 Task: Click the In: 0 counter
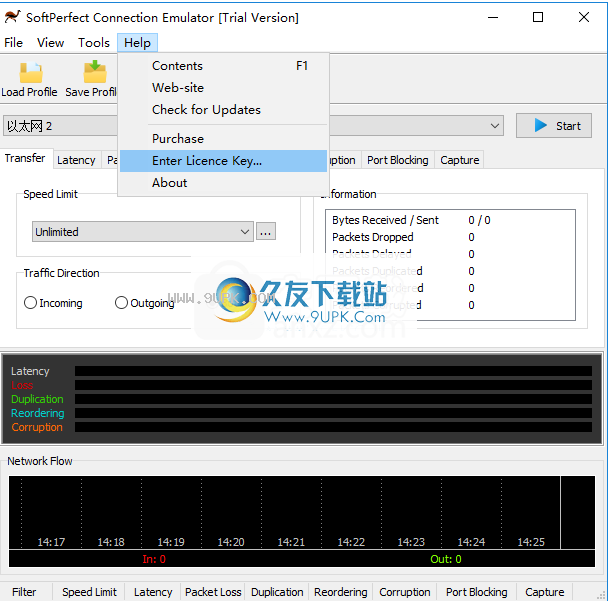[154, 559]
